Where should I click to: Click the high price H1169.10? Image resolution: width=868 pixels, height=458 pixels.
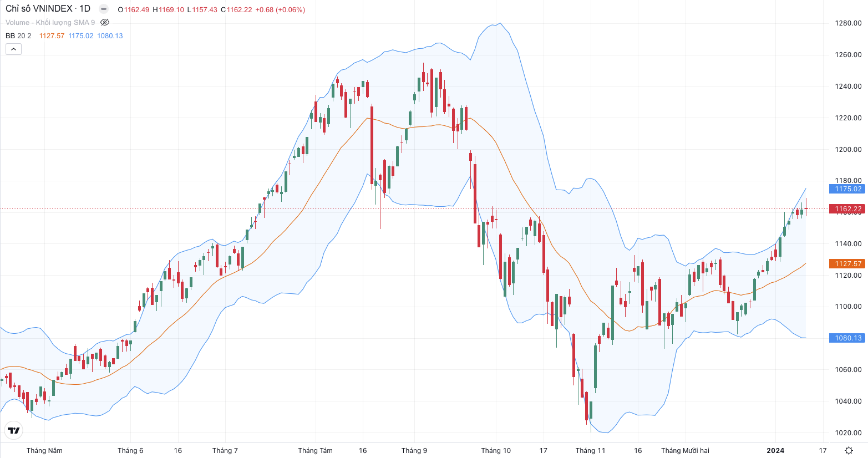[168, 9]
